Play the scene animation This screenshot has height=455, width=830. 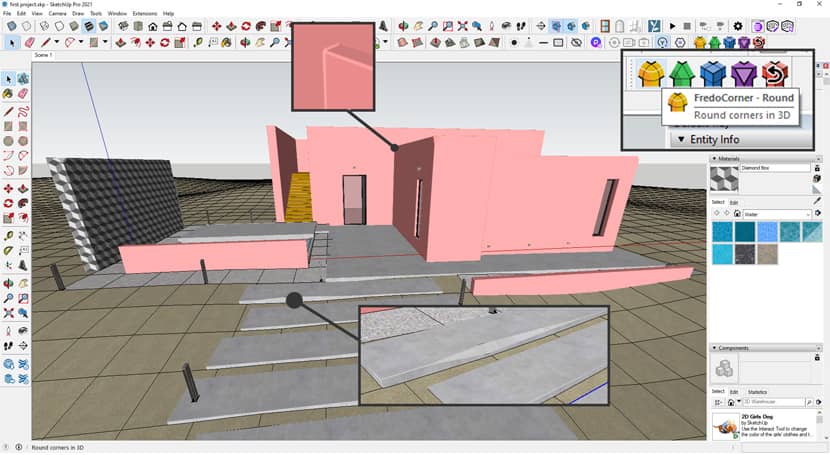pos(672,26)
